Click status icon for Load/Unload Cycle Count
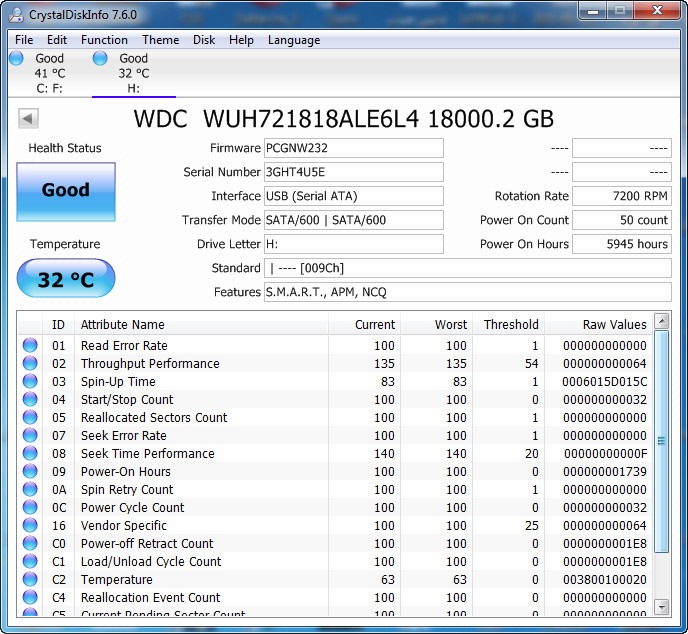The height and width of the screenshot is (634, 688). coord(30,561)
